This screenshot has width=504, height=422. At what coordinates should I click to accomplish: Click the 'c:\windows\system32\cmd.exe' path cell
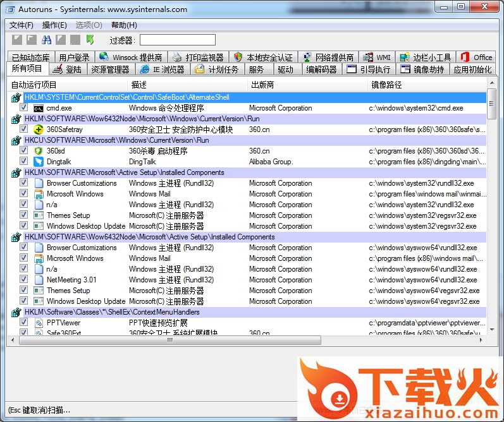[x=416, y=108]
